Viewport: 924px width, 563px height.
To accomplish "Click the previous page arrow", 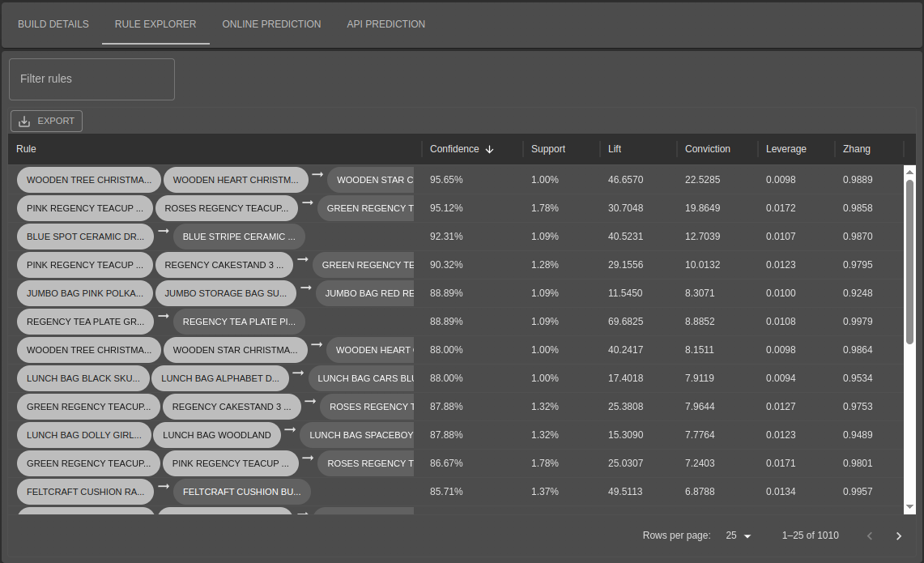I will [x=870, y=536].
